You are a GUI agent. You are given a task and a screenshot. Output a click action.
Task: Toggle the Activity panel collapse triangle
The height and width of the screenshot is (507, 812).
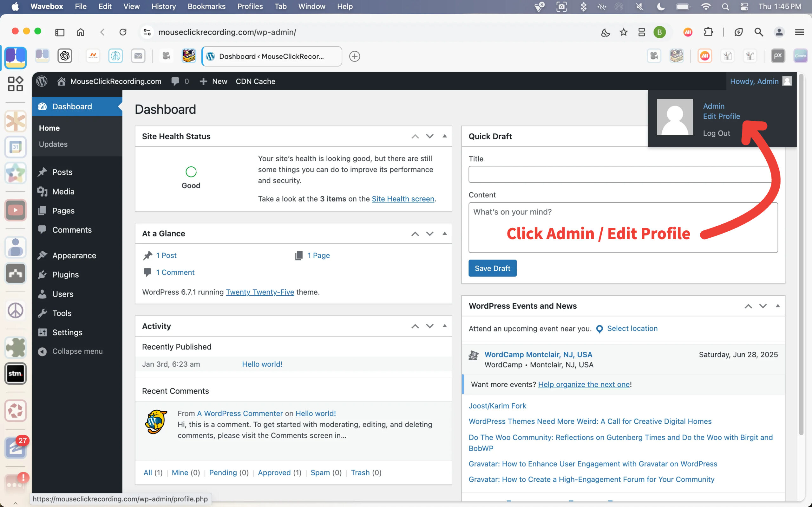coord(445,326)
